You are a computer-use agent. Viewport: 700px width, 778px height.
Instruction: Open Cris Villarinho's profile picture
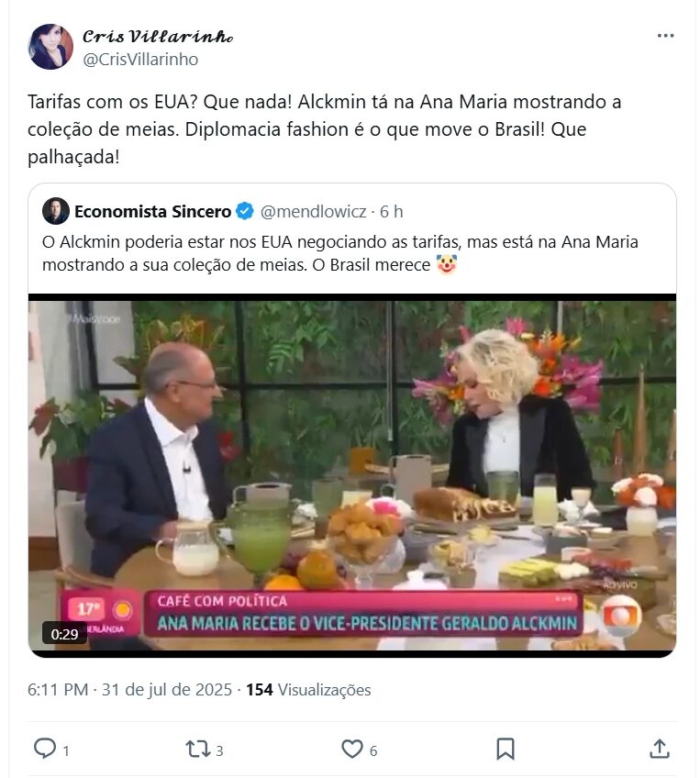click(x=50, y=47)
